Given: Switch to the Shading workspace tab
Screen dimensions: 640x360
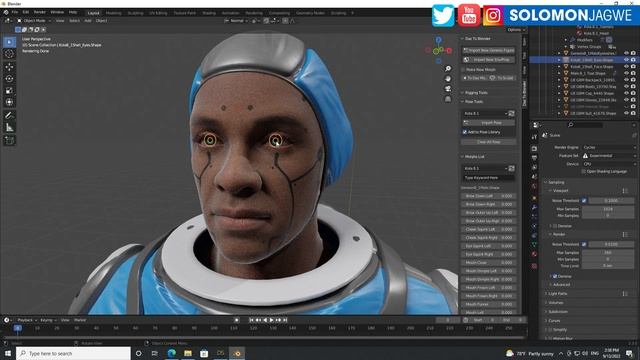Looking at the screenshot, I should (209, 13).
